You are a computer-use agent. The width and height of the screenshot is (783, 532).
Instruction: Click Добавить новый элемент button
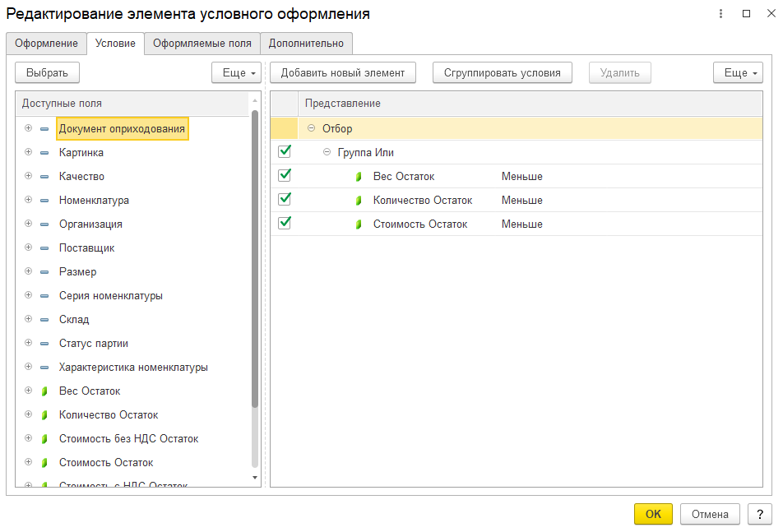pos(343,73)
